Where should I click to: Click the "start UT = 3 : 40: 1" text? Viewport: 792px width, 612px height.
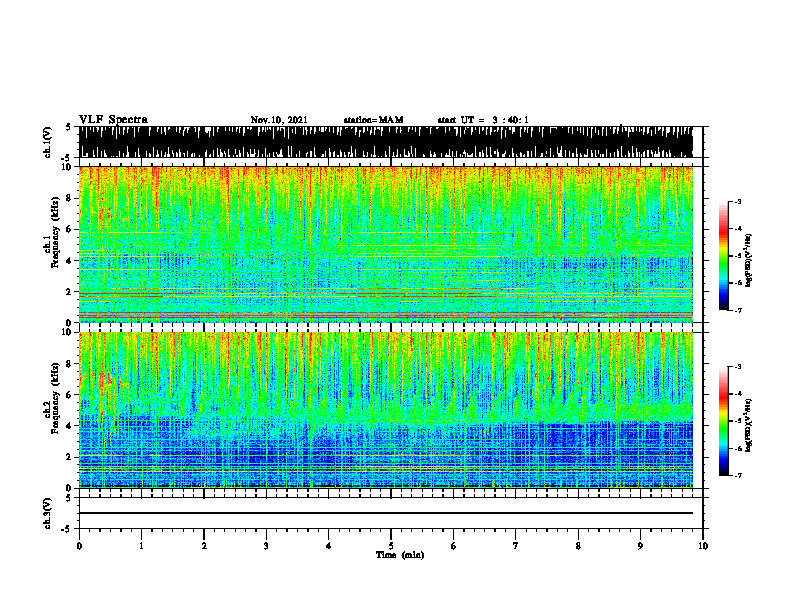click(483, 120)
